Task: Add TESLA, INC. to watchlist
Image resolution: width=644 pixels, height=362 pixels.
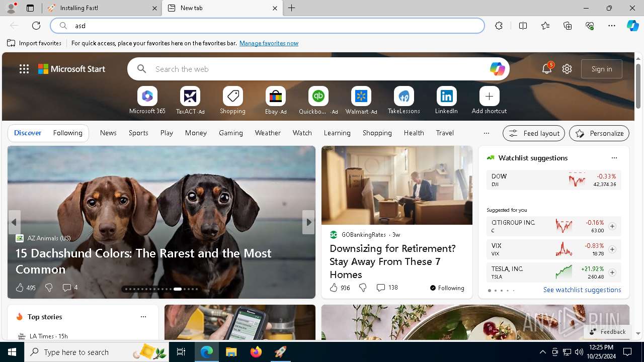Action: point(612,273)
